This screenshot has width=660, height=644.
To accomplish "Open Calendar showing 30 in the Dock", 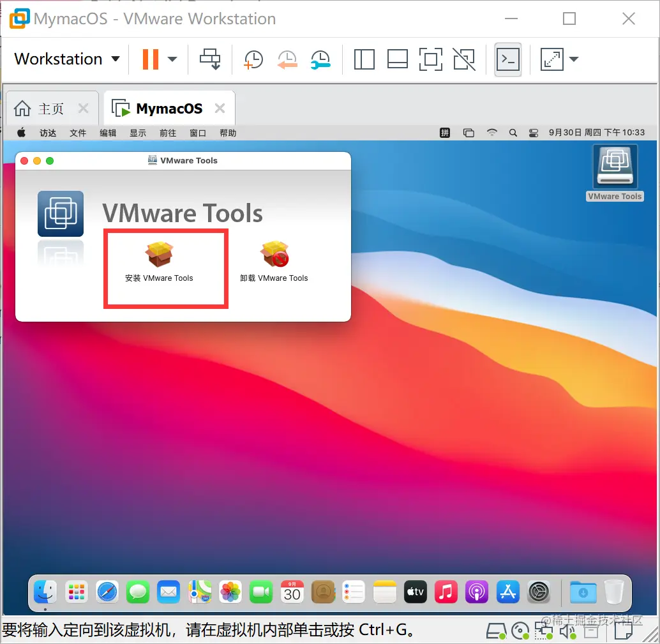I will pos(292,592).
